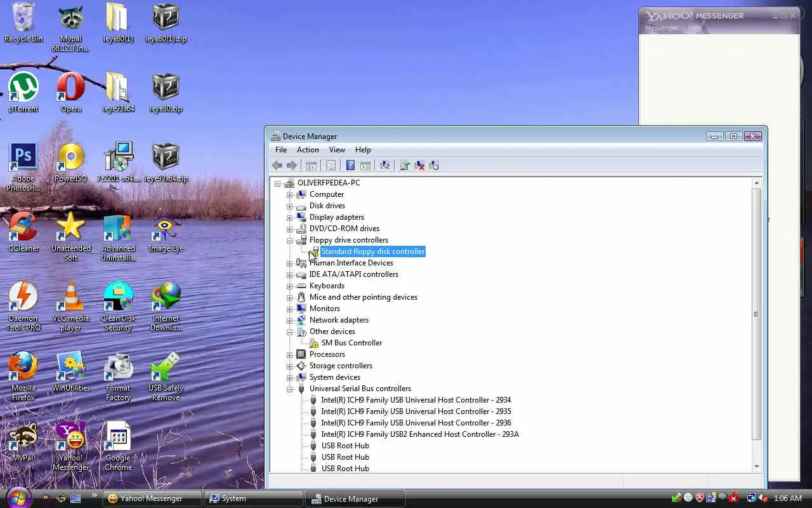The height and width of the screenshot is (508, 812).
Task: Click the Back arrow in Device Manager toolbar
Action: click(277, 165)
